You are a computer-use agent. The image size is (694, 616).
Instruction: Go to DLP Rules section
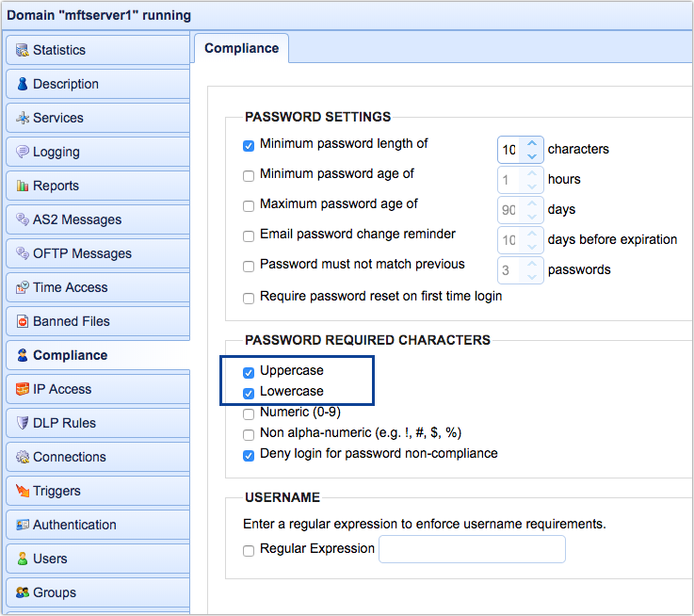point(64,423)
